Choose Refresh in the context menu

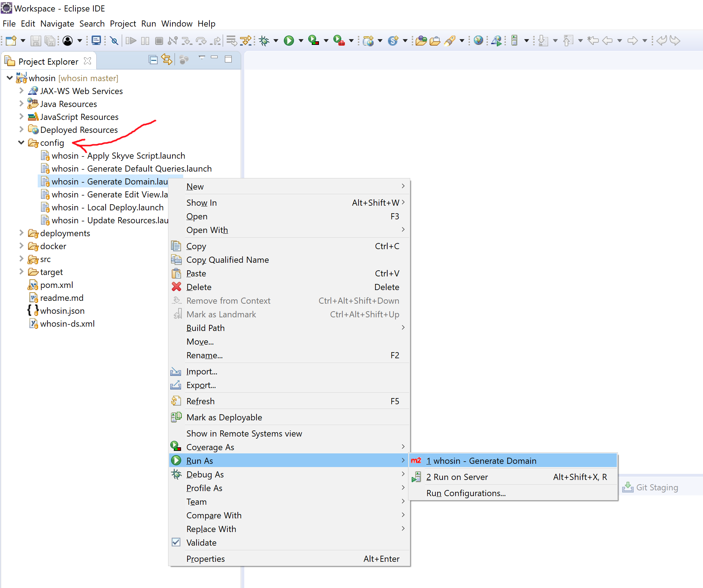(289, 401)
